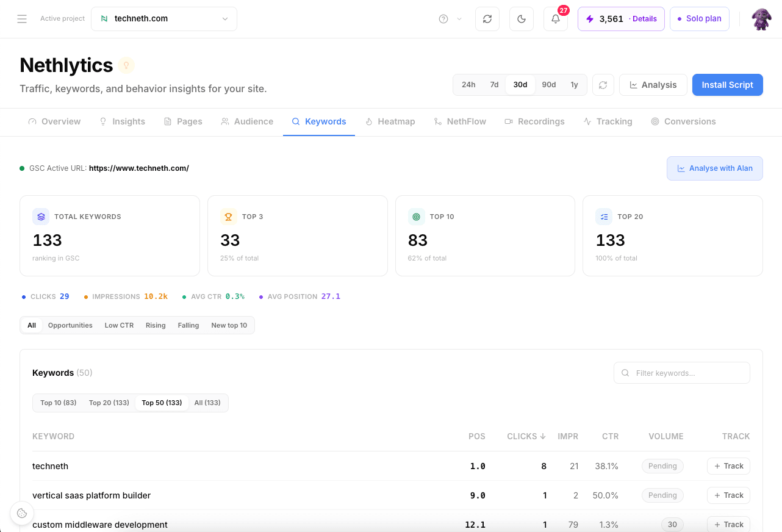Toggle the Avg CTR metric legend
The image size is (782, 532).
coord(213,297)
